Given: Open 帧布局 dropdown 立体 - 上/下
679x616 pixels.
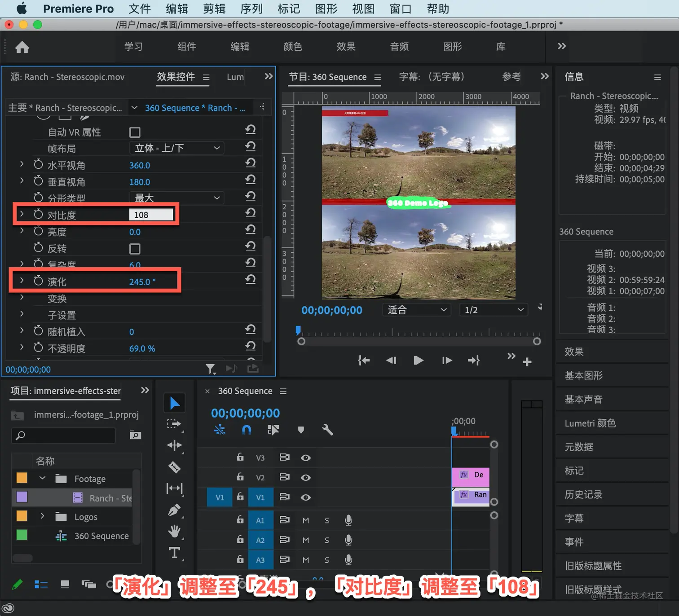Looking at the screenshot, I should point(177,148).
